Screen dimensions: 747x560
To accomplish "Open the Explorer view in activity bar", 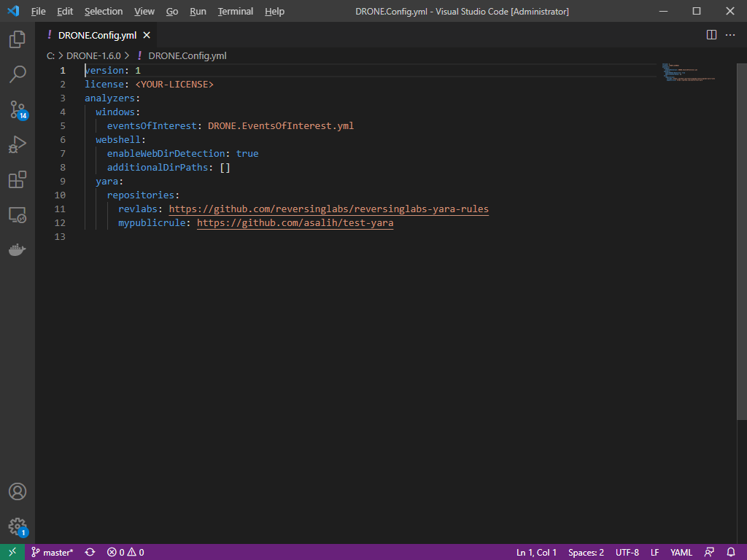I will tap(18, 39).
